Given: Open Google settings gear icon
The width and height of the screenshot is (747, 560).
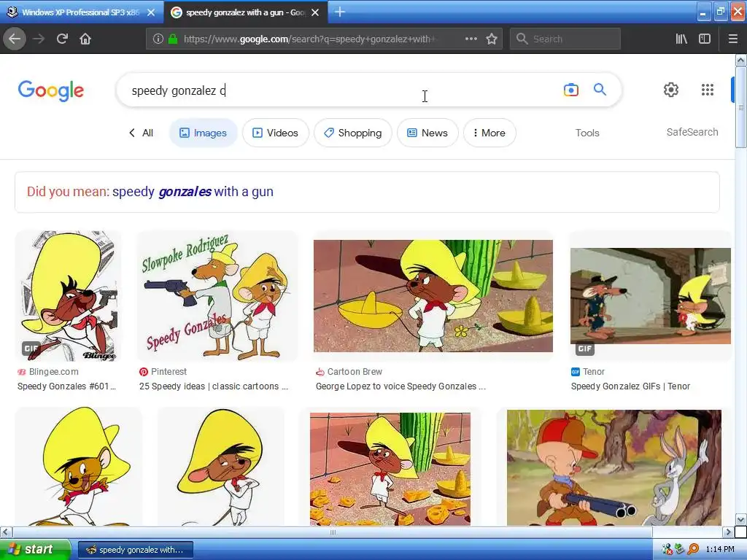Looking at the screenshot, I should pos(671,90).
